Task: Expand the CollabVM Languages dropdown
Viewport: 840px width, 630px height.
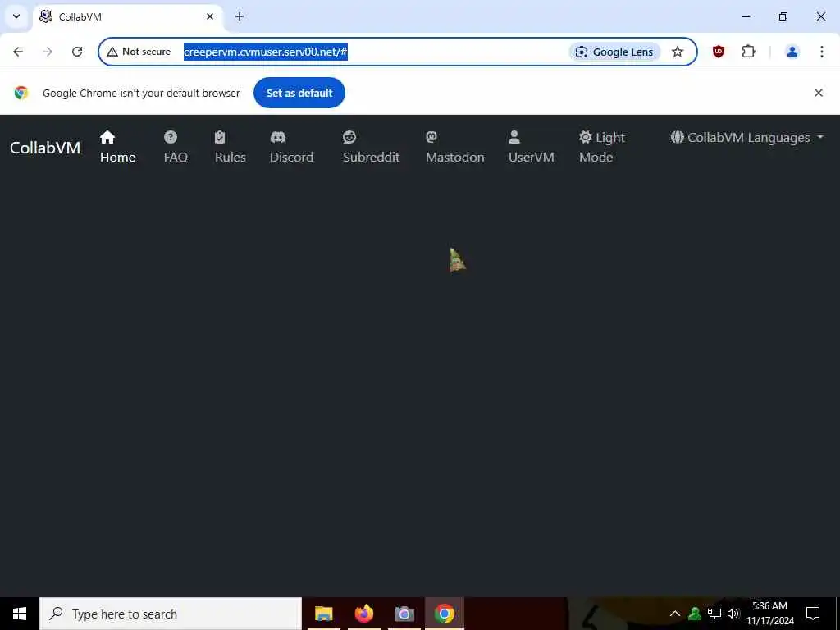Action: click(746, 138)
